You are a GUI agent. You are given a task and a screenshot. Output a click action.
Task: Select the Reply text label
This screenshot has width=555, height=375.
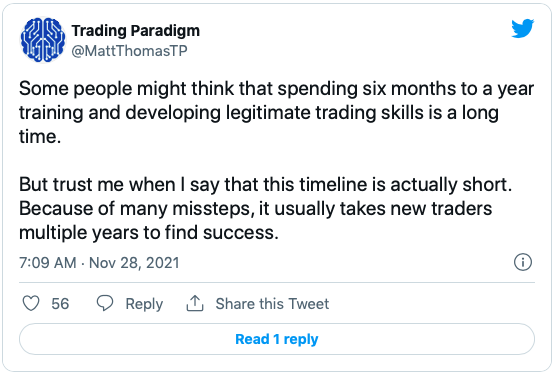(x=144, y=304)
